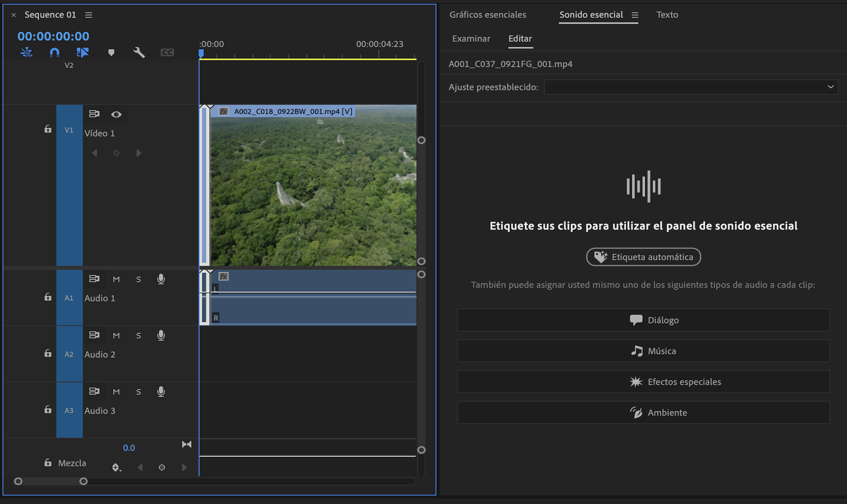
Task: Click the Etiqueta automática button
Action: pos(643,257)
